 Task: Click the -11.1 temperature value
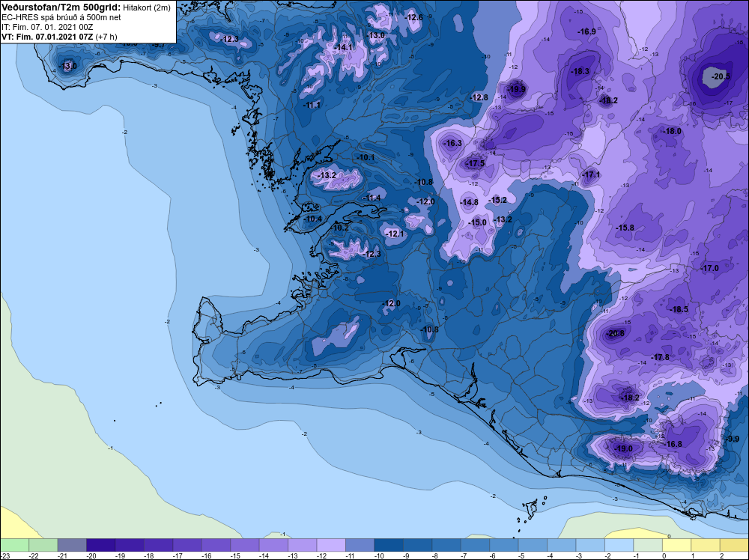pos(312,105)
